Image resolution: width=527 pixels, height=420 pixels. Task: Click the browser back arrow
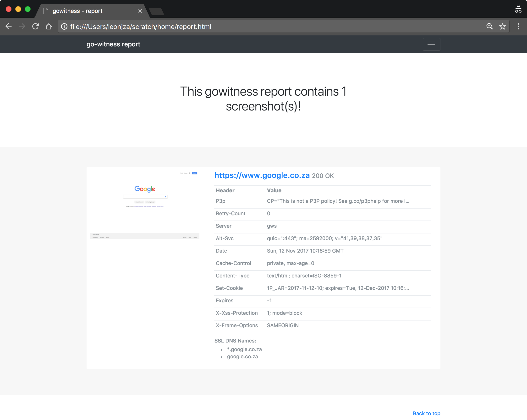coord(9,26)
